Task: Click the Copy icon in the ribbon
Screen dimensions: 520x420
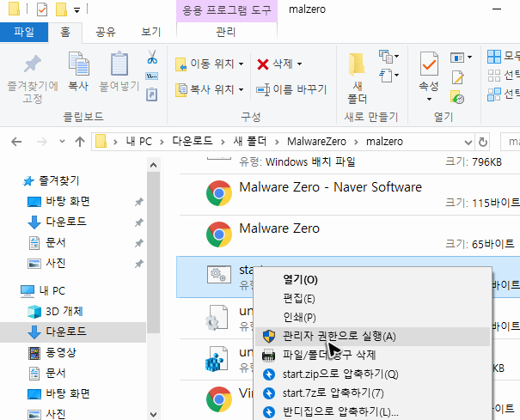Action: pos(78,64)
